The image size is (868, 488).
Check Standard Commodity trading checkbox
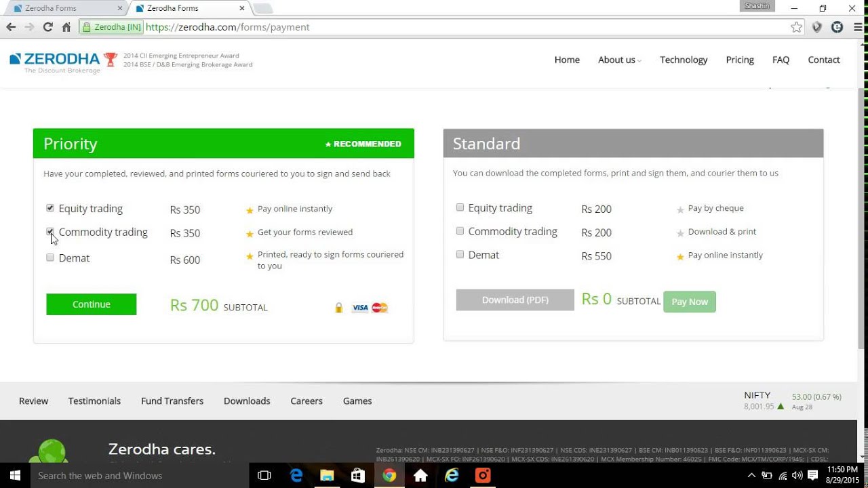[460, 231]
